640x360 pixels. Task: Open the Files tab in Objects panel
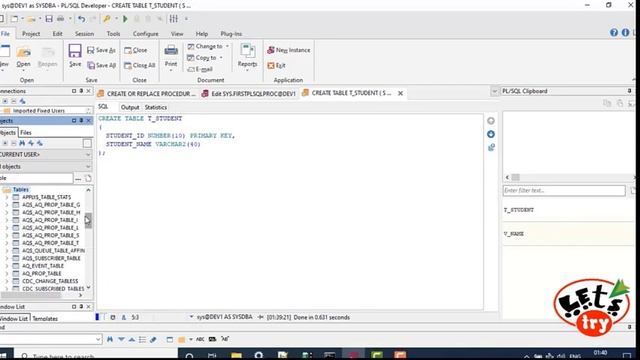(26, 133)
